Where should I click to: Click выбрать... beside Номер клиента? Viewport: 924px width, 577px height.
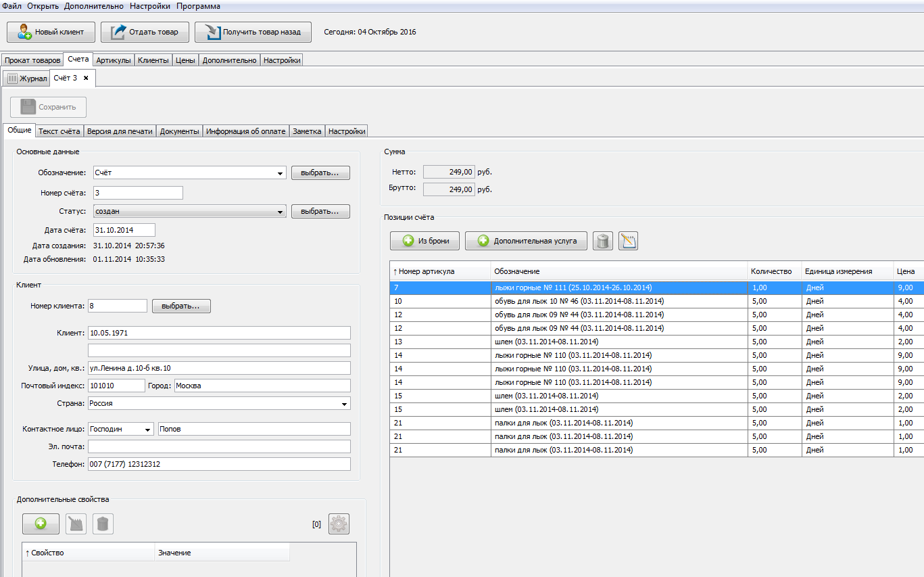pyautogui.click(x=181, y=306)
